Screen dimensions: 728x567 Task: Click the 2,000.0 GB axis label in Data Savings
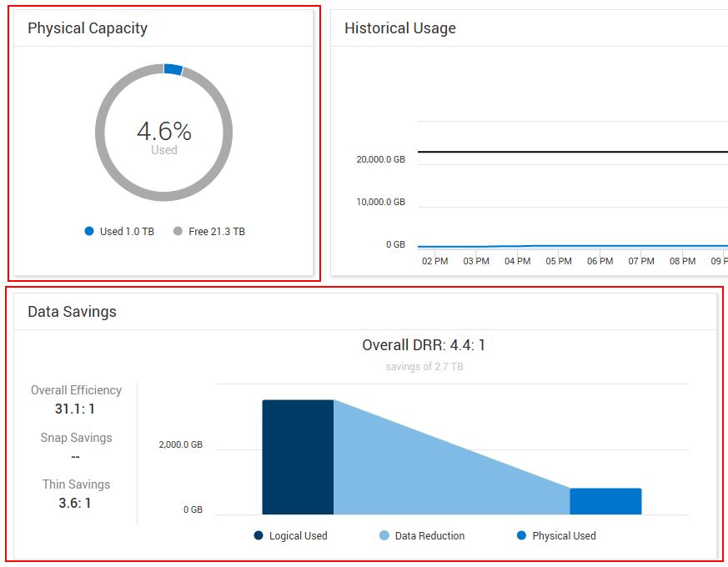(x=181, y=444)
